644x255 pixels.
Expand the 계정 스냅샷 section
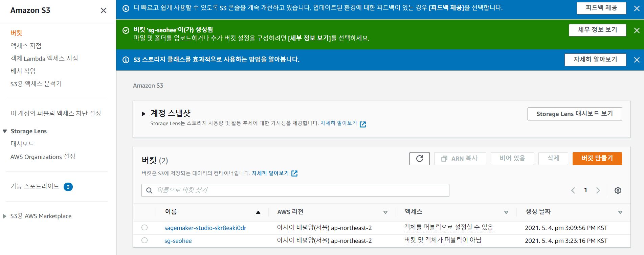click(143, 114)
